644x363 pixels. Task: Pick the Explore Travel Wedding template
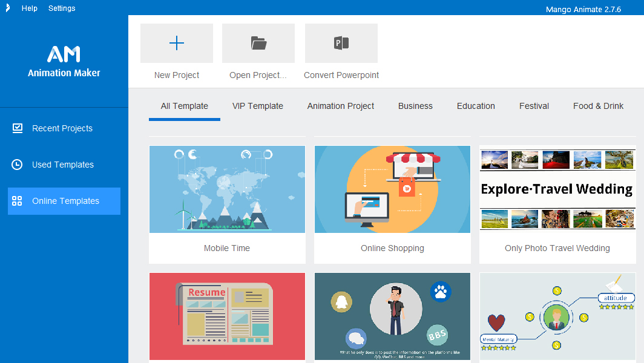tap(557, 189)
